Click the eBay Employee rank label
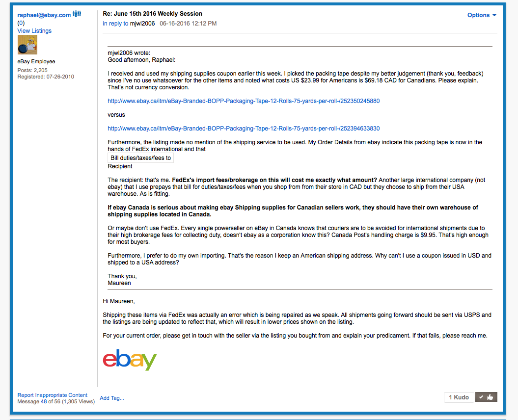 coord(36,62)
